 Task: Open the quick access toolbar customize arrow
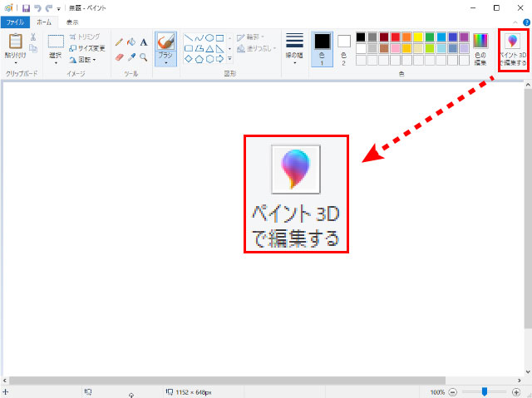click(x=58, y=9)
